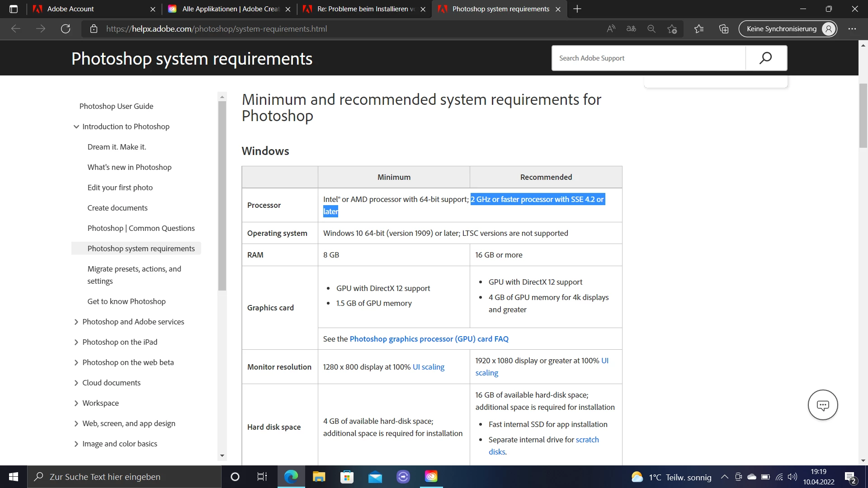
Task: Open browser settings three-dot menu
Action: pyautogui.click(x=852, y=29)
